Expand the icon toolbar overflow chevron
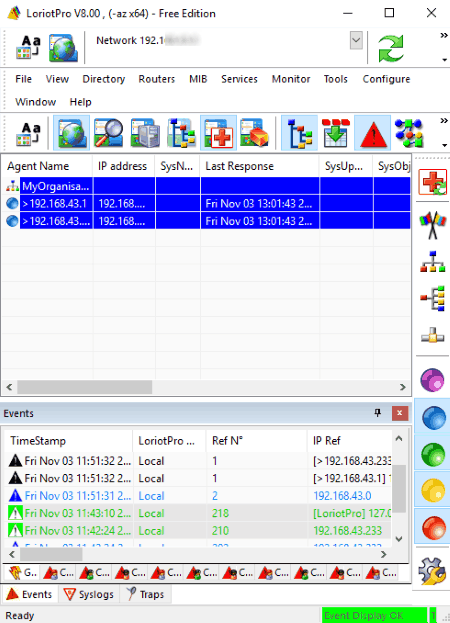The image size is (450, 623). (x=444, y=120)
